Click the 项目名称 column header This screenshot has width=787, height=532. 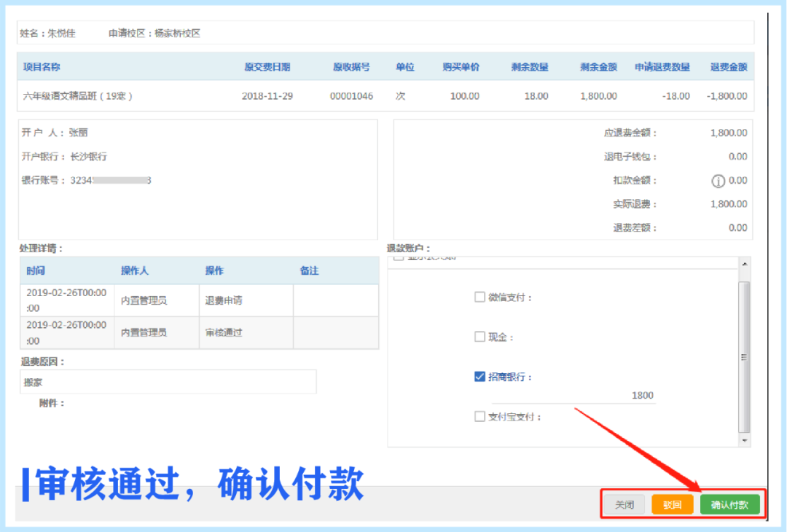click(x=42, y=67)
